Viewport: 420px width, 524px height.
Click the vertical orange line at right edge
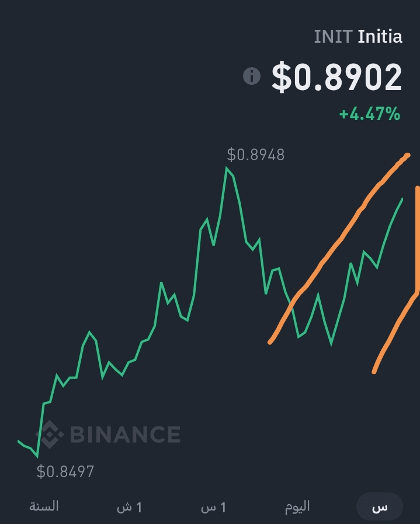click(417, 239)
